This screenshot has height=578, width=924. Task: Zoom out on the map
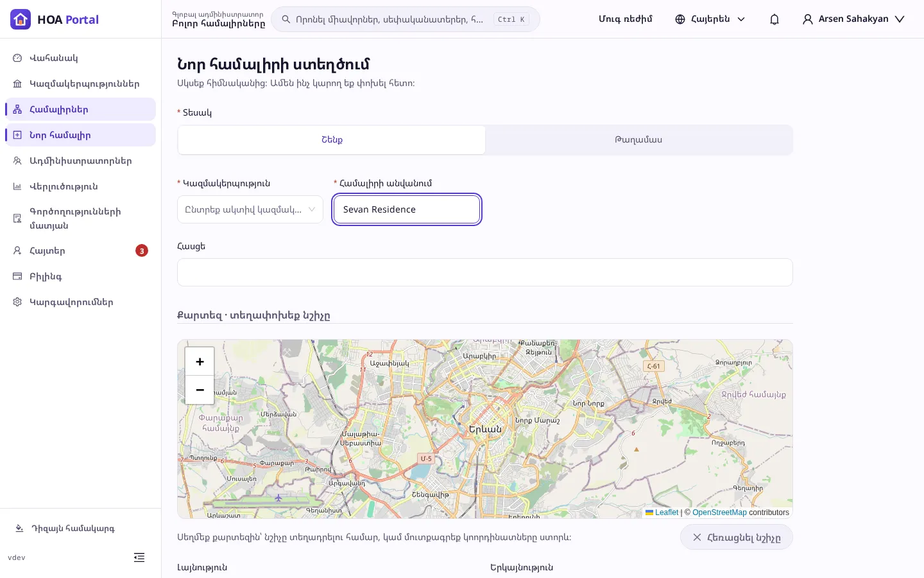point(200,390)
